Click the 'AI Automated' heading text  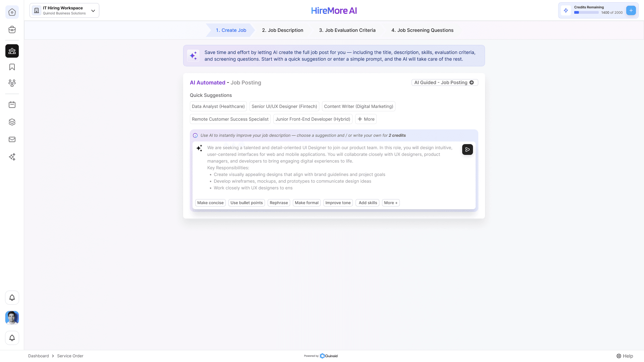point(208,82)
